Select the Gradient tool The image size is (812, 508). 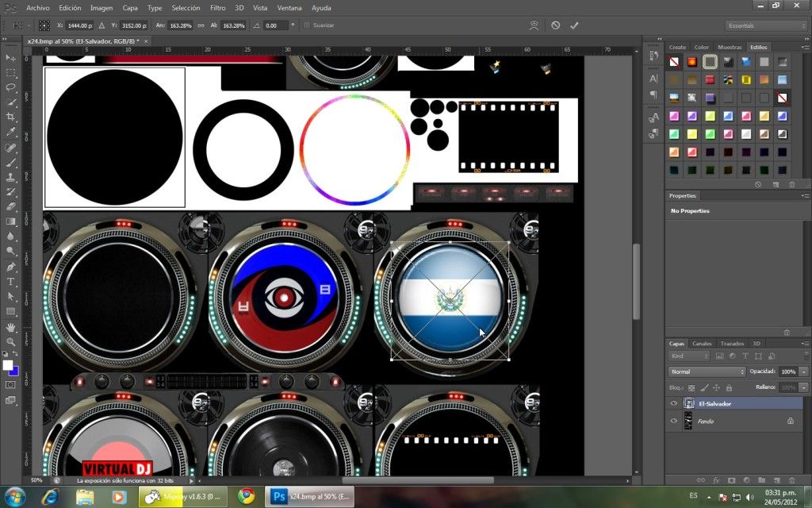coord(10,221)
